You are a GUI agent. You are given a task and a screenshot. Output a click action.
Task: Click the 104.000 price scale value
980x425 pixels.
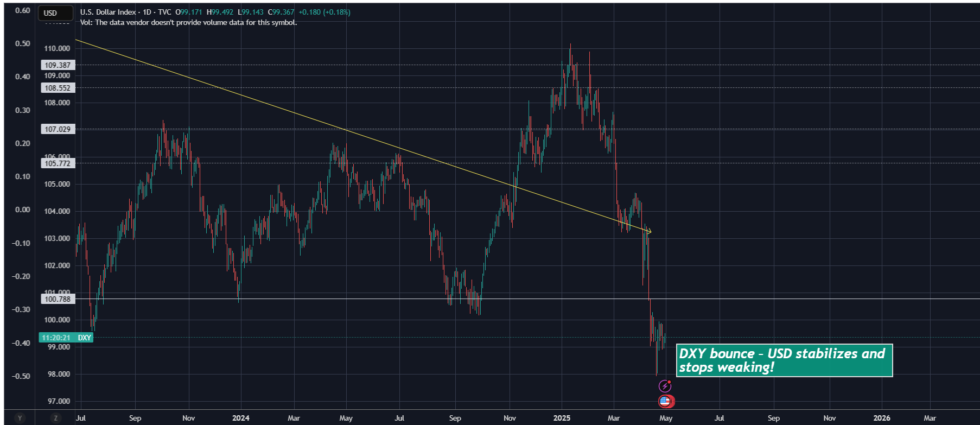(x=58, y=211)
